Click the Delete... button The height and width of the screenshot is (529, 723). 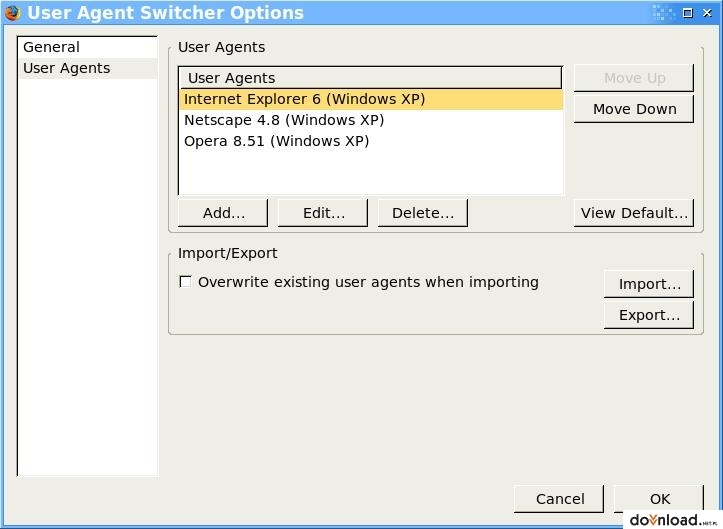(x=423, y=213)
